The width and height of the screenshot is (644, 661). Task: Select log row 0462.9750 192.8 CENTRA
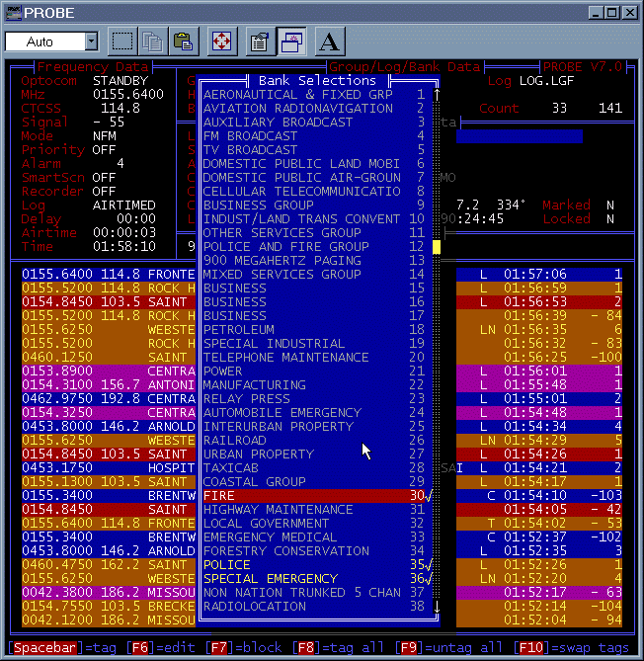(x=109, y=399)
